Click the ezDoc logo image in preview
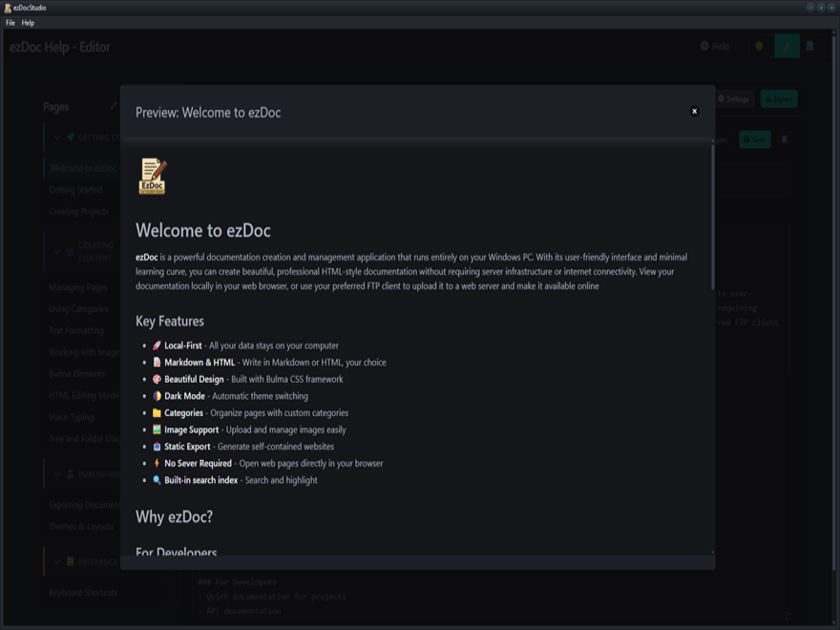Viewport: 840px width, 630px height. pyautogui.click(x=153, y=177)
